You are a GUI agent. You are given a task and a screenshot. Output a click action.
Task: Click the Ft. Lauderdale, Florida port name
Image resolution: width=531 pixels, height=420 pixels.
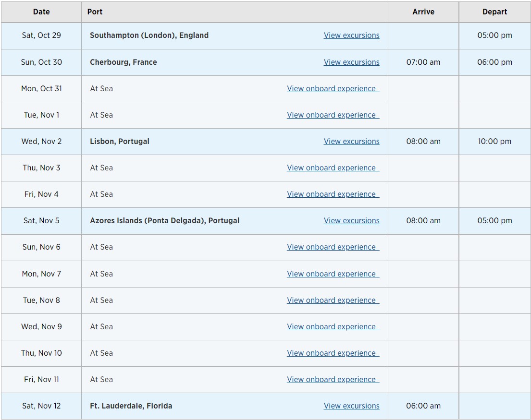131,406
